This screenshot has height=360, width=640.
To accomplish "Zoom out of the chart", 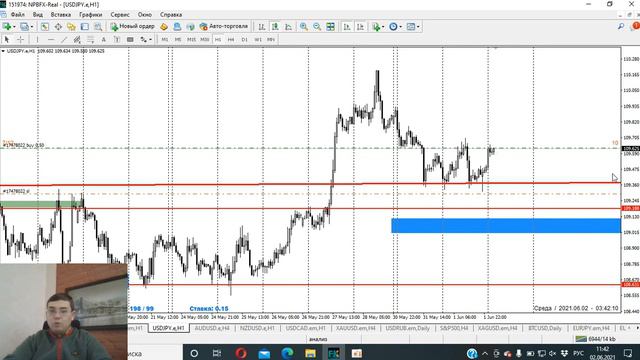I will pyautogui.click(x=317, y=27).
